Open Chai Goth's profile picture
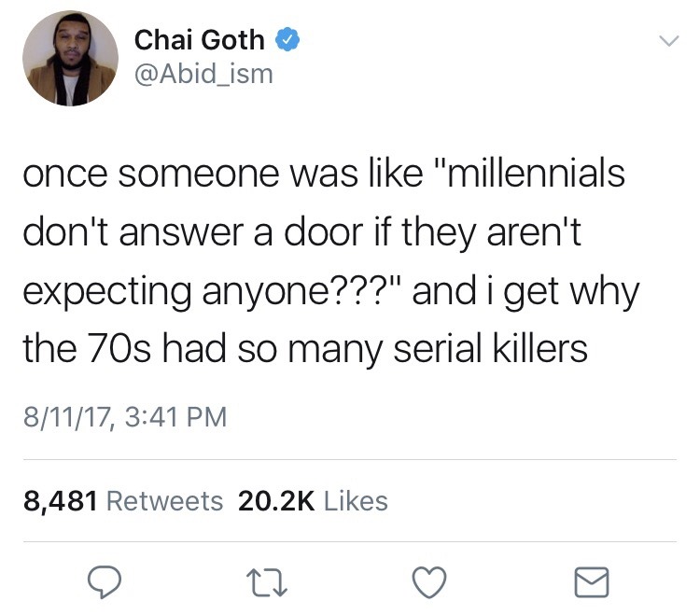The image size is (700, 615). point(71,58)
